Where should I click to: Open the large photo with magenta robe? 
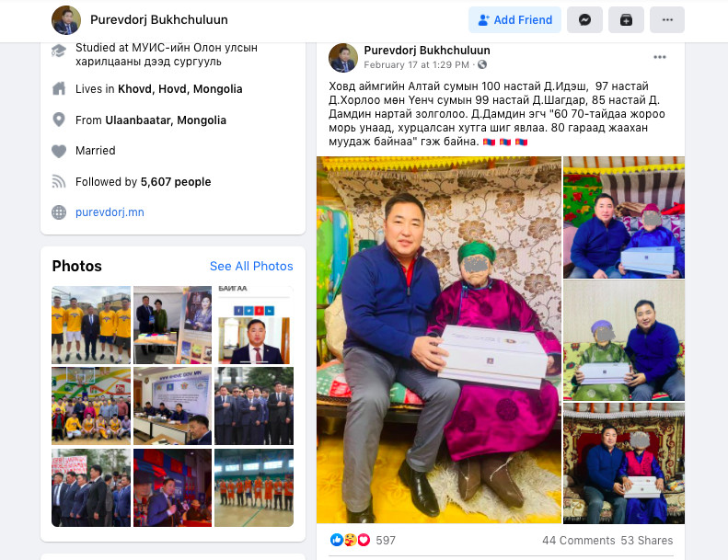tap(439, 340)
